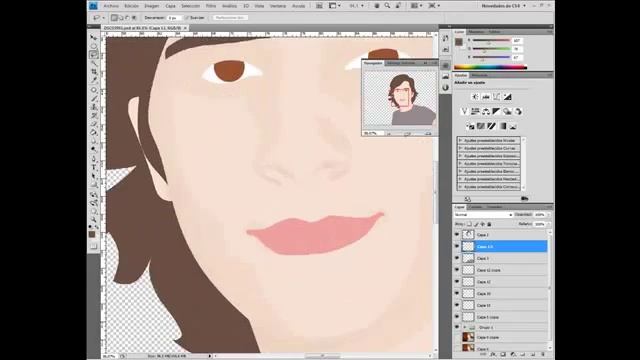Image resolution: width=640 pixels, height=360 pixels.
Task: Add a Vibrance adjustment layer
Action: (x=464, y=111)
